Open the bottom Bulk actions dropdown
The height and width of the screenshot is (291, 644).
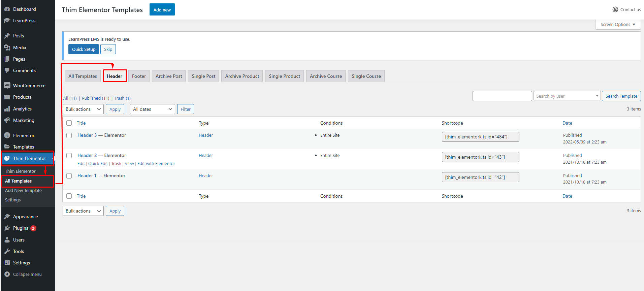point(83,211)
